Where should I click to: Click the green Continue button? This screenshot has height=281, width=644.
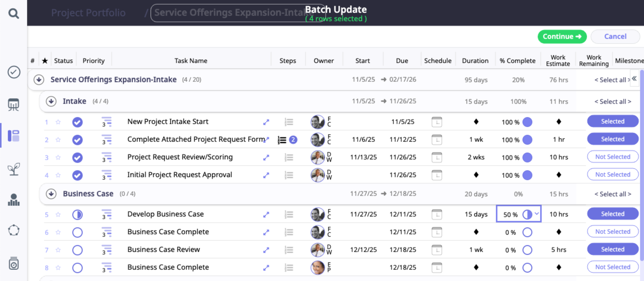(562, 36)
